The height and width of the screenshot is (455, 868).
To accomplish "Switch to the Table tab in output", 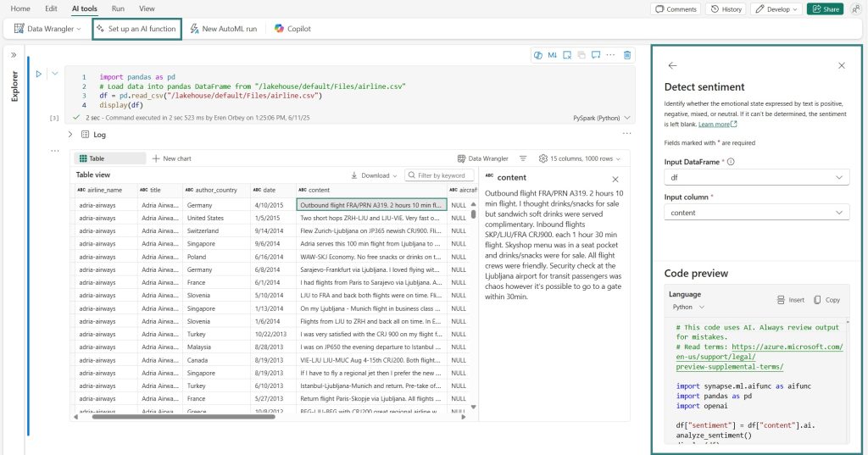I will [109, 158].
